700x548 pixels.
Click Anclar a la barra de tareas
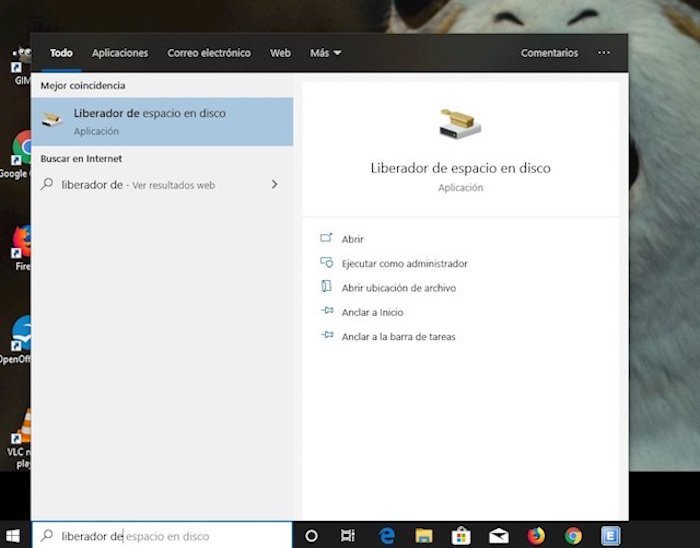coord(398,337)
